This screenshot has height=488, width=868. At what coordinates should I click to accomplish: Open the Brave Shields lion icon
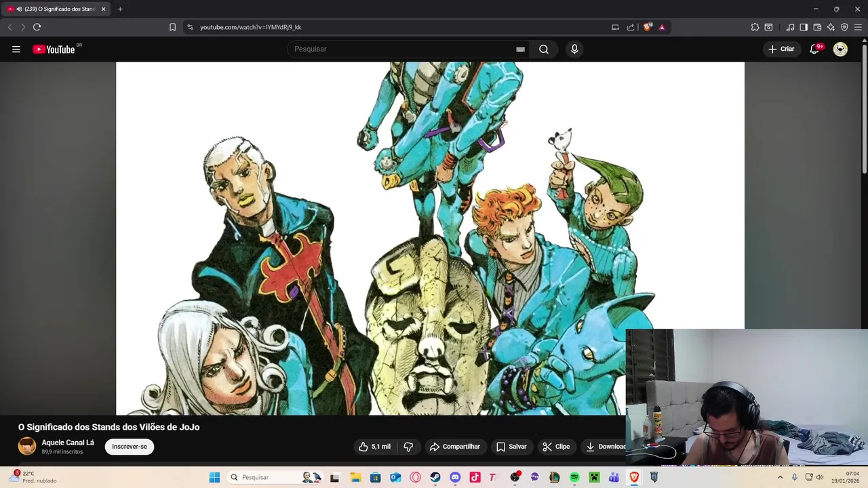pos(648,27)
